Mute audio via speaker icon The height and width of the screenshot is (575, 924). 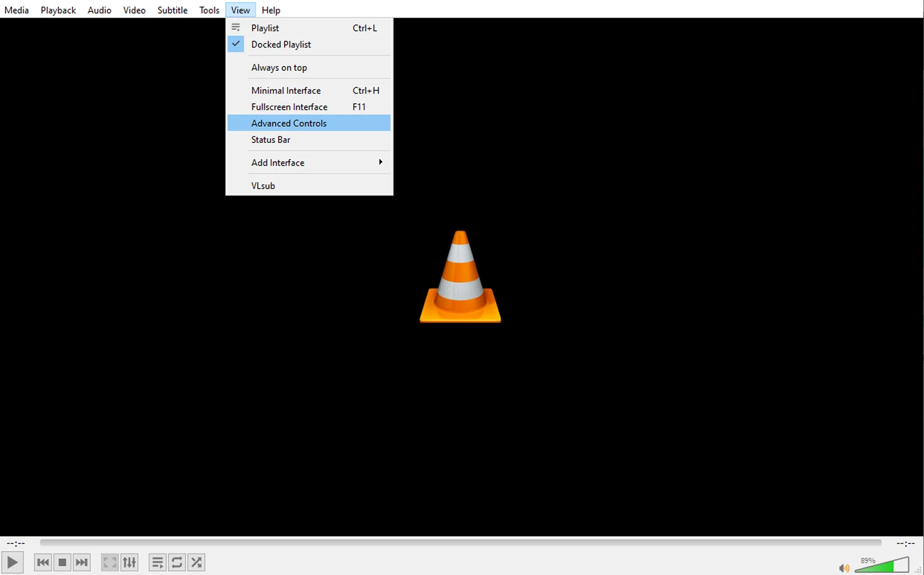(844, 568)
